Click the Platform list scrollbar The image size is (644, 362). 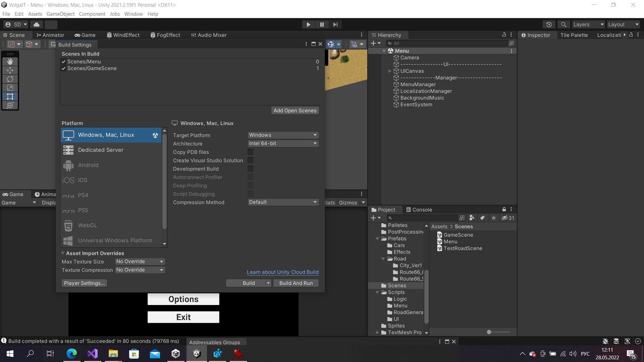point(164,181)
